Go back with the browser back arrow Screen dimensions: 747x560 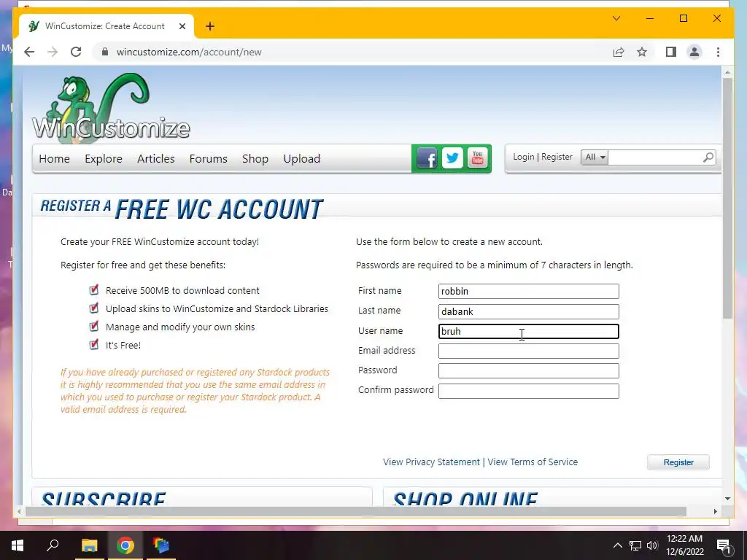click(x=29, y=52)
